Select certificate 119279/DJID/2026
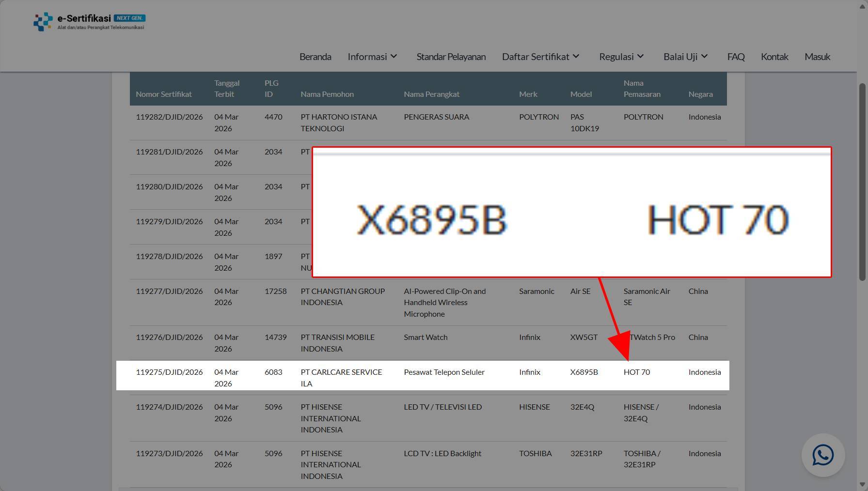 click(169, 221)
